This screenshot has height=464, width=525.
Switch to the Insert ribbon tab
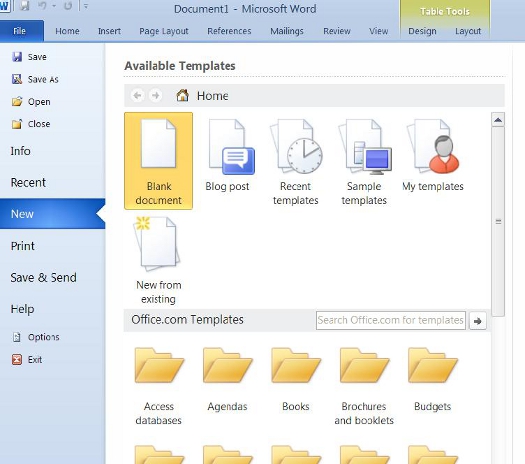click(109, 31)
